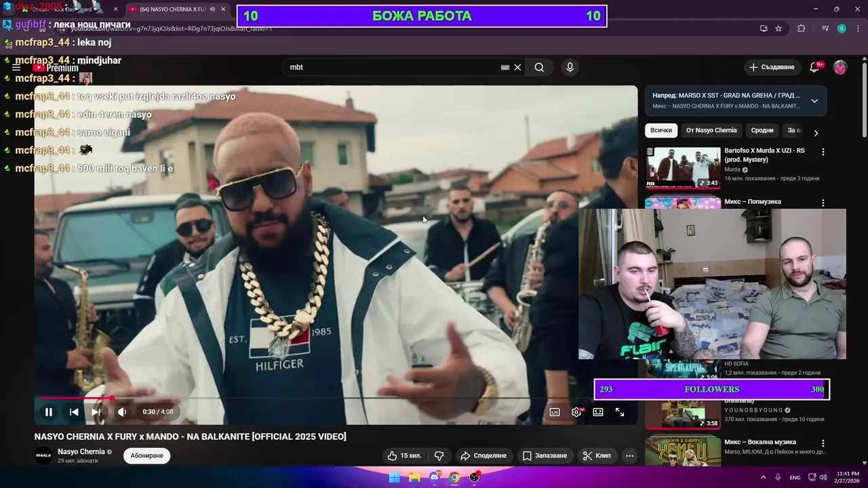Open OBS Studio from the taskbar
The width and height of the screenshot is (868, 488).
pos(475,477)
